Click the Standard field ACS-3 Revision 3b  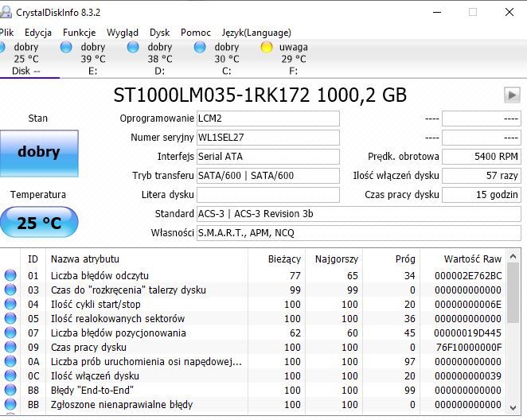358,214
